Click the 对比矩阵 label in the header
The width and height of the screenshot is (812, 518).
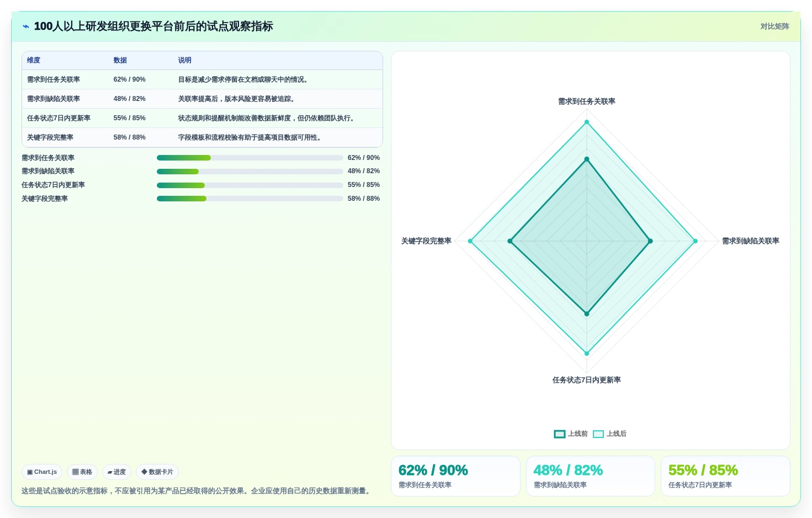(774, 26)
